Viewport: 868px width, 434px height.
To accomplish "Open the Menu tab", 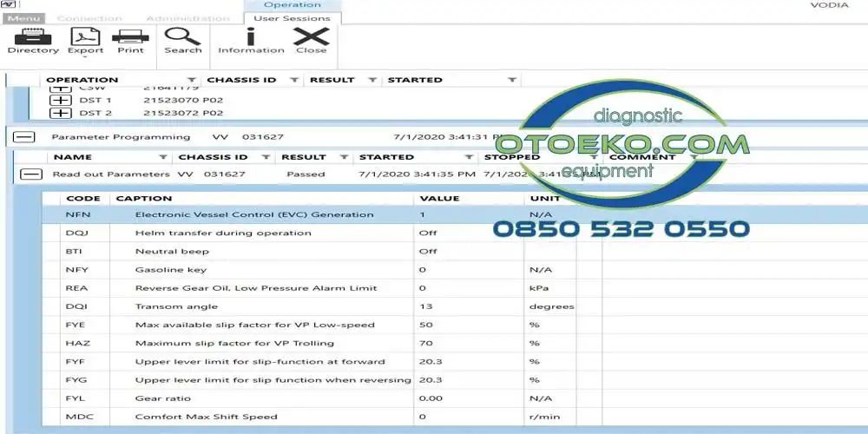I will (x=23, y=18).
